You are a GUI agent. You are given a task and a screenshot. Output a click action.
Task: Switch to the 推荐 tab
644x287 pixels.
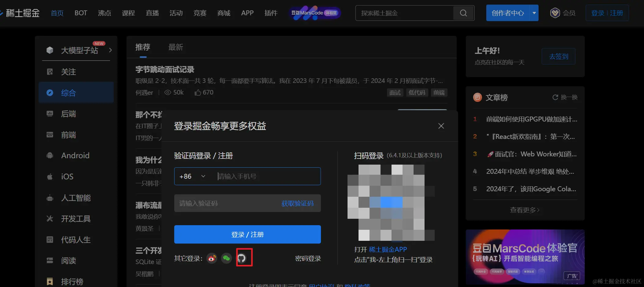pyautogui.click(x=143, y=47)
